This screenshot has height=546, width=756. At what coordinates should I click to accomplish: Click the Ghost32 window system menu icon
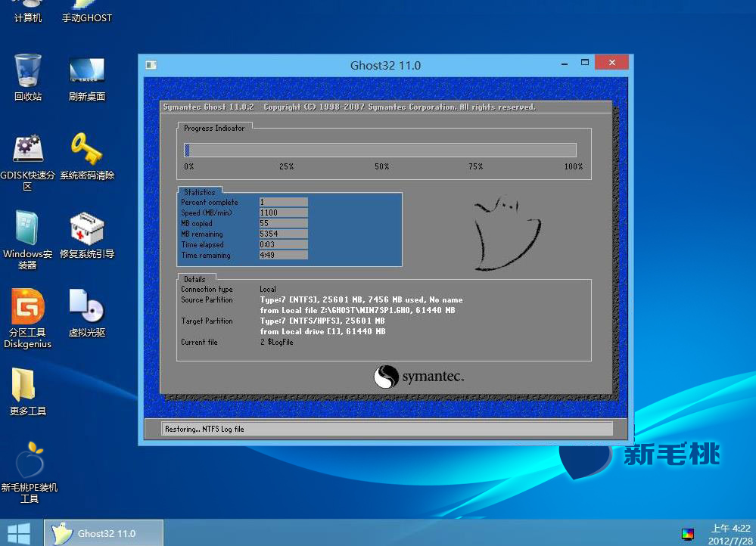pos(151,65)
